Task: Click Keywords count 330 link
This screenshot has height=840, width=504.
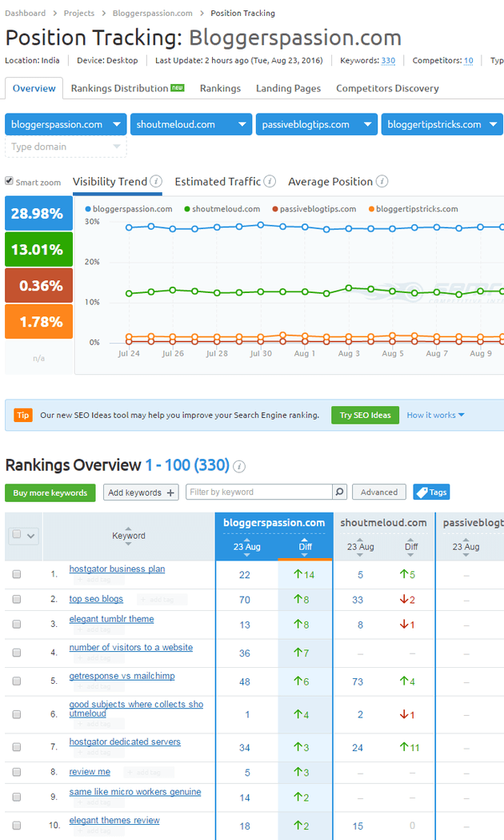Action: [x=389, y=61]
